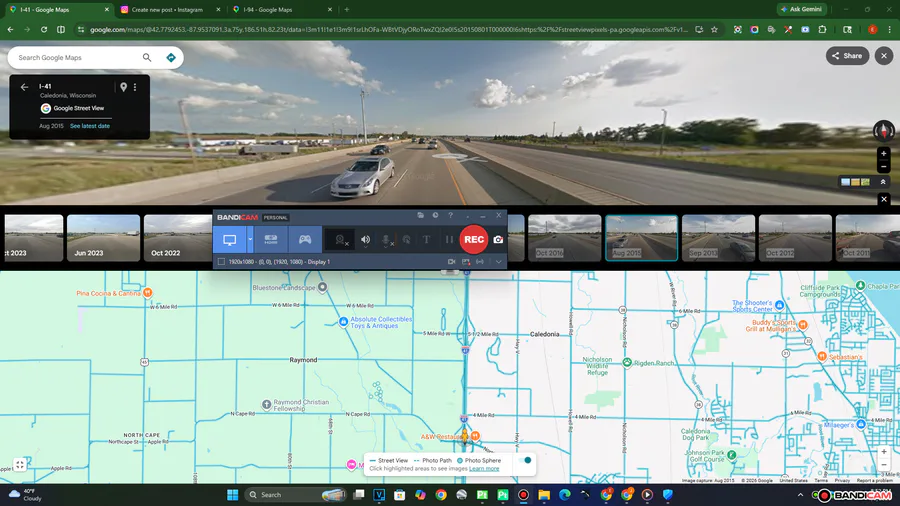Select Oct 2012 Street View thumbnail
This screenshot has width=900, height=506.
pos(795,238)
